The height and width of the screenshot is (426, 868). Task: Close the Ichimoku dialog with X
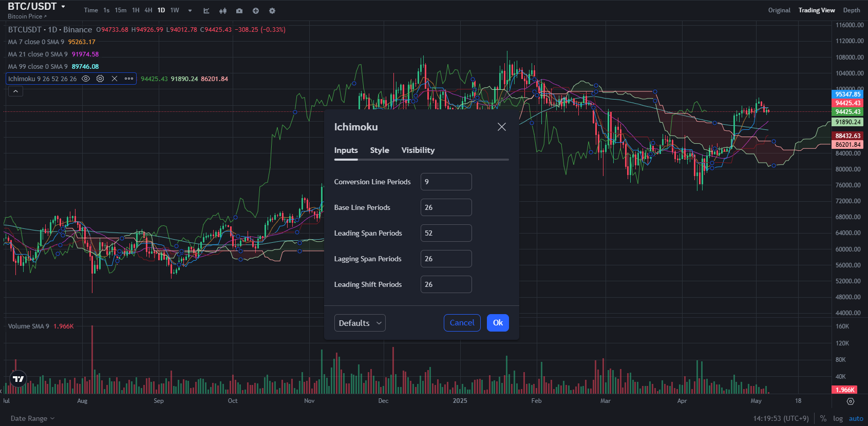(502, 127)
